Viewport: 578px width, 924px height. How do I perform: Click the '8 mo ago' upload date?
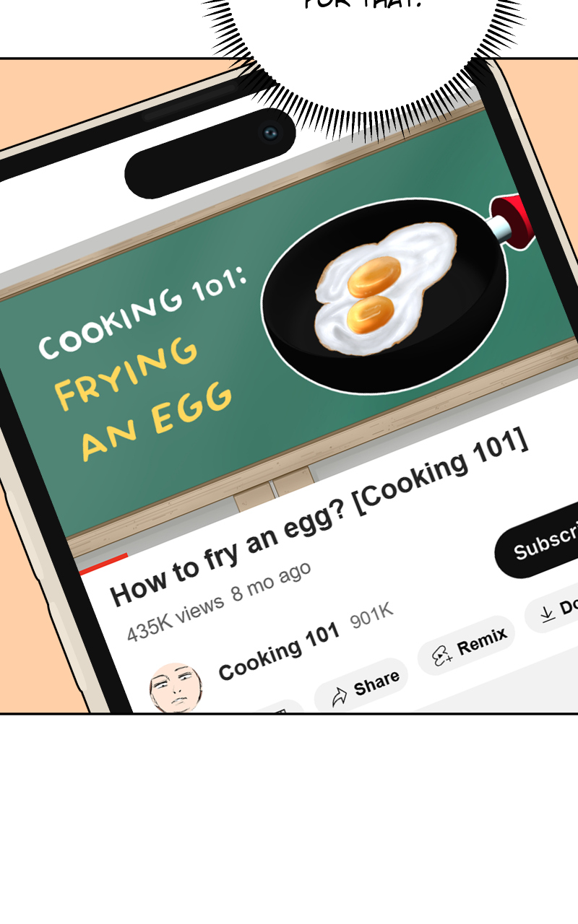(x=271, y=581)
